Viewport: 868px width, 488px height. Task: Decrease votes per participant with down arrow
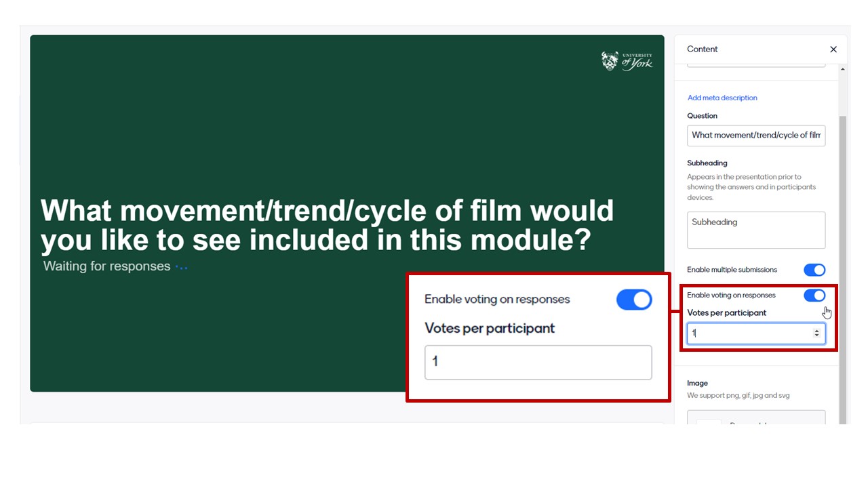816,336
